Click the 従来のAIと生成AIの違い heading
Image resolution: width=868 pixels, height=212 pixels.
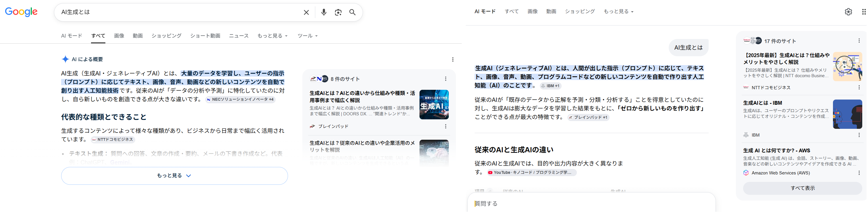tap(514, 150)
